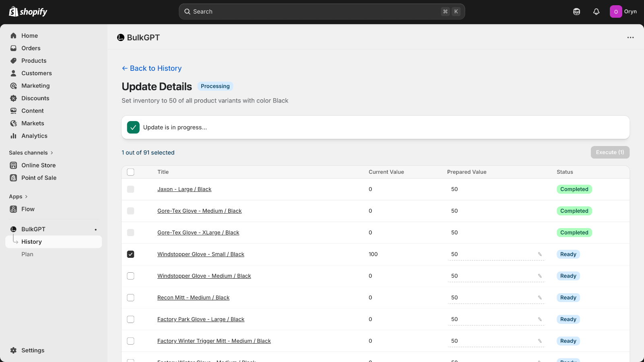Image resolution: width=644 pixels, height=362 pixels.
Task: Open the Jaxon Large Black product
Action: click(x=184, y=189)
